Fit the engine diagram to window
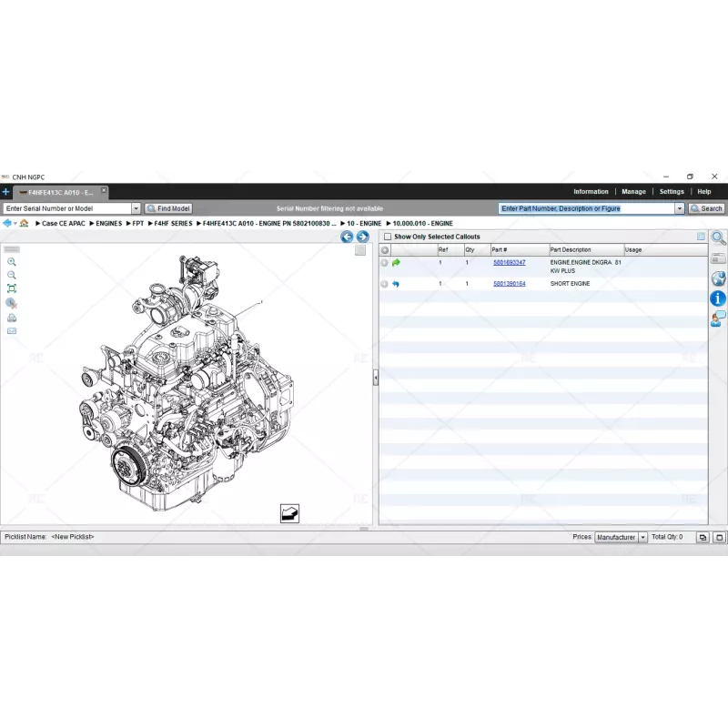 12,288
